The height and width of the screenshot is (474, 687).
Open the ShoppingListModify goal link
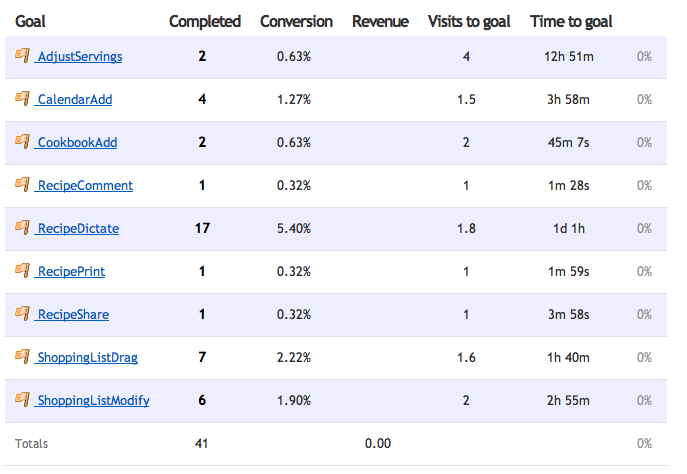92,401
